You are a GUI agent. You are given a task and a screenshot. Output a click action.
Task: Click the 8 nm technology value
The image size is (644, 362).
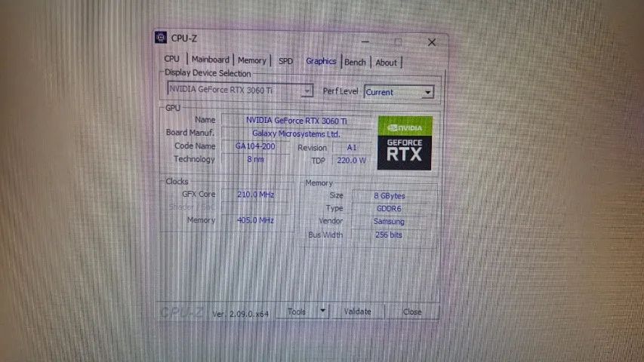pos(255,159)
